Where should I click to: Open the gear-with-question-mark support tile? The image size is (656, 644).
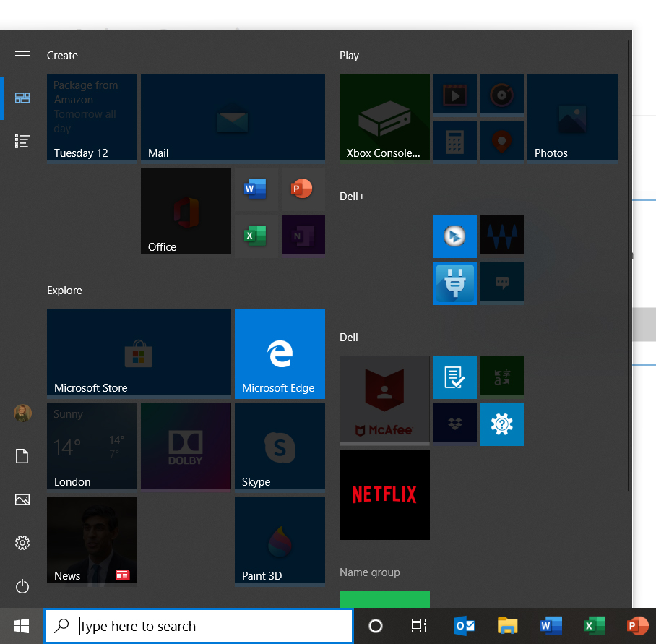pos(501,424)
